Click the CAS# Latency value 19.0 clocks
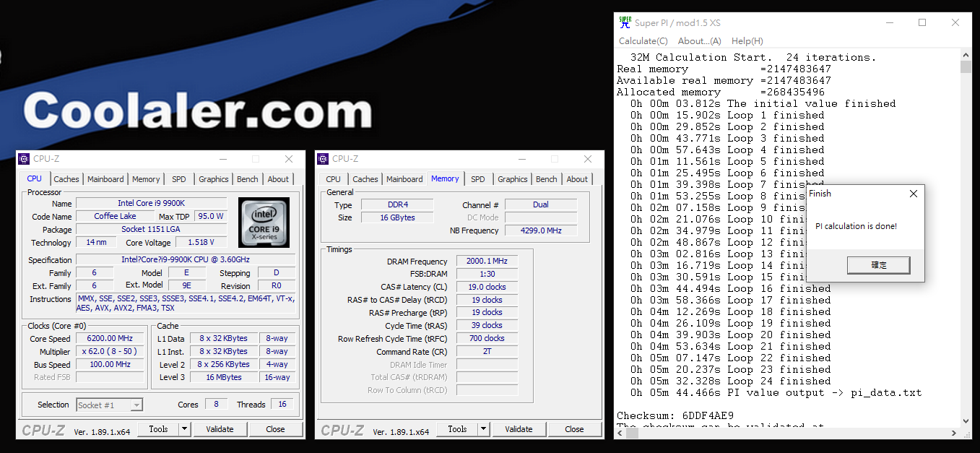The image size is (980, 453). (x=487, y=288)
